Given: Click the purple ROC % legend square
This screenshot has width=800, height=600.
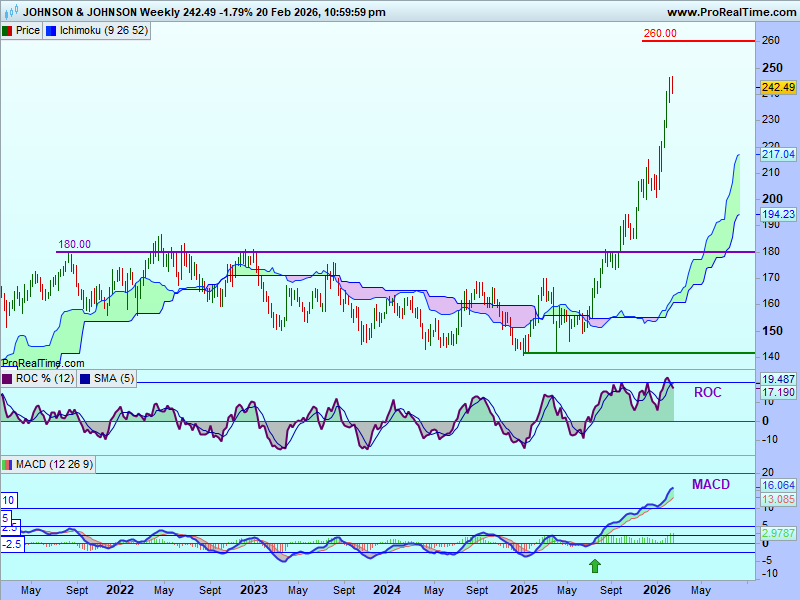Looking at the screenshot, I should [7, 378].
